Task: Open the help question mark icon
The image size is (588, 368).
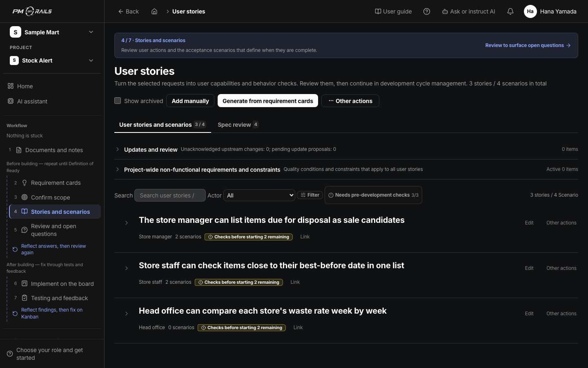Action: pyautogui.click(x=427, y=11)
